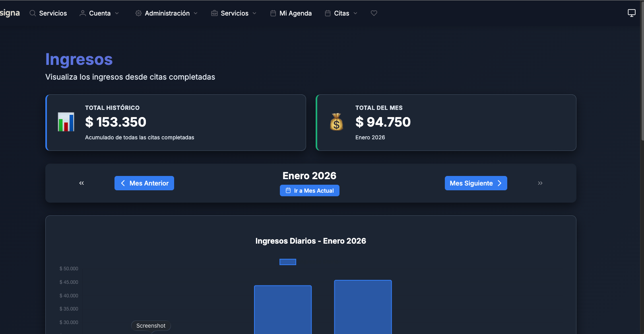Expand the Servicios menu dropdown arrow
The image size is (644, 334).
254,13
